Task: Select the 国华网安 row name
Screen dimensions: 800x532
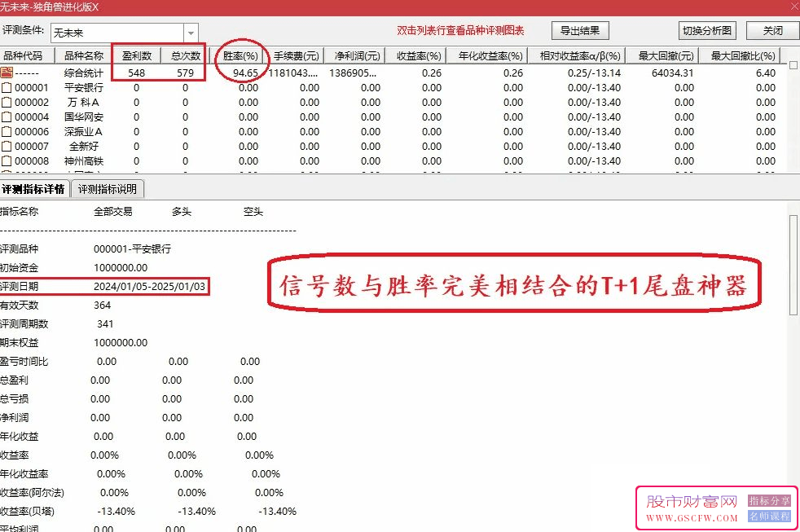Action: tap(84, 117)
